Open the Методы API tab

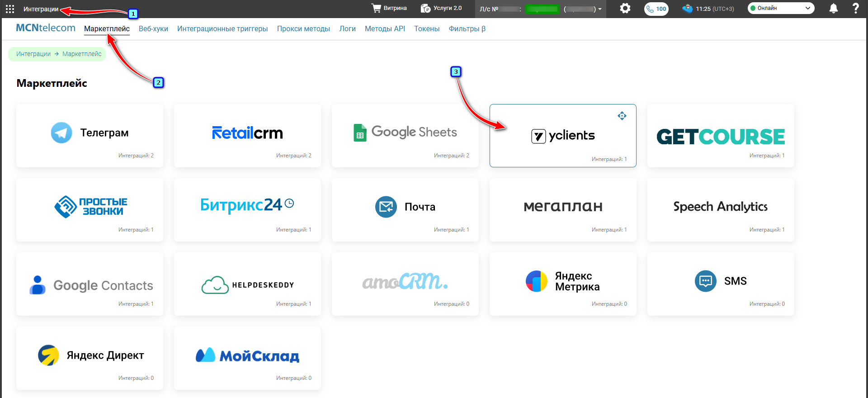tap(385, 29)
